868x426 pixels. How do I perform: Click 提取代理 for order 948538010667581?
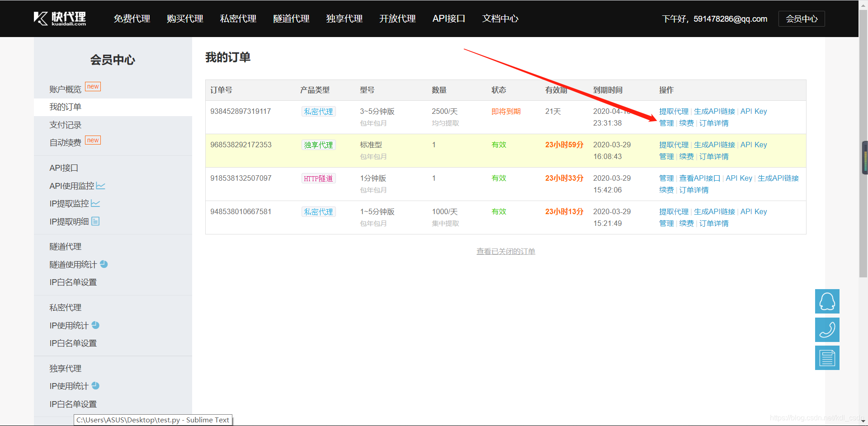tap(674, 211)
